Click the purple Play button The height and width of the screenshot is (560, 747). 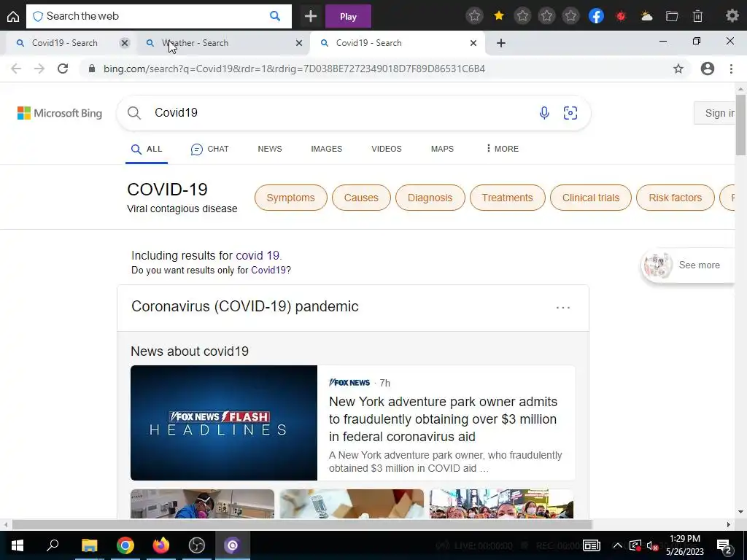[x=348, y=17]
